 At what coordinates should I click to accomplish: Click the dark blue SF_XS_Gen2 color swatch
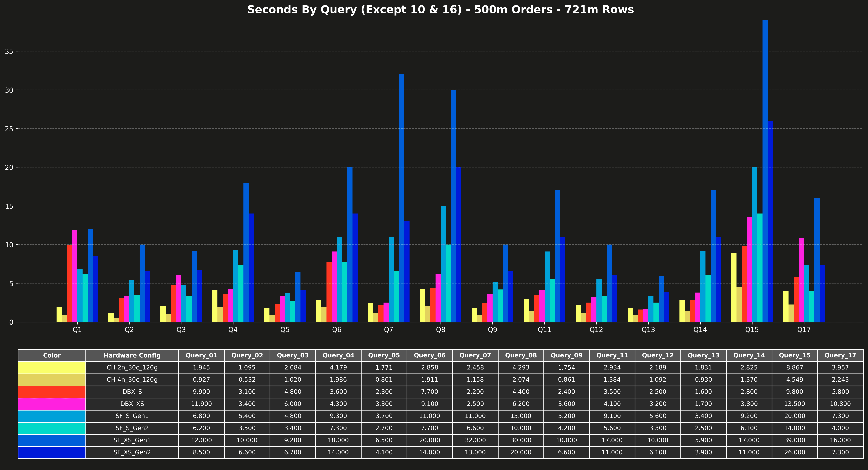coord(52,453)
